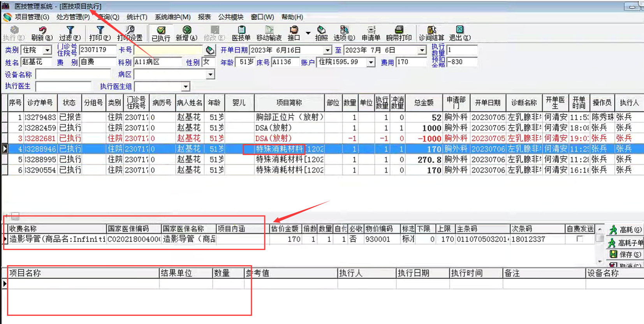Click the 执行医生 input field
The width and height of the screenshot is (644, 324).
(x=63, y=86)
